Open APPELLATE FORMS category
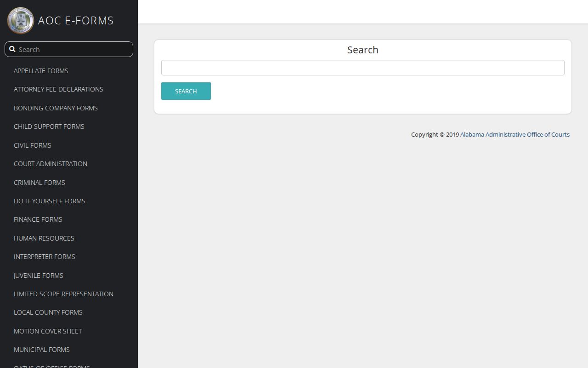Viewport: 588px width, 368px height. (41, 71)
